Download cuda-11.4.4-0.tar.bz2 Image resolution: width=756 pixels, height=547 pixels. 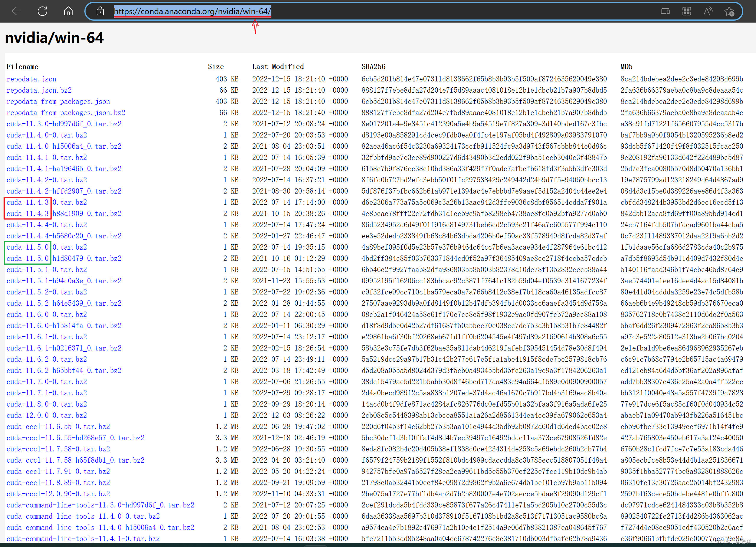tap(47, 225)
